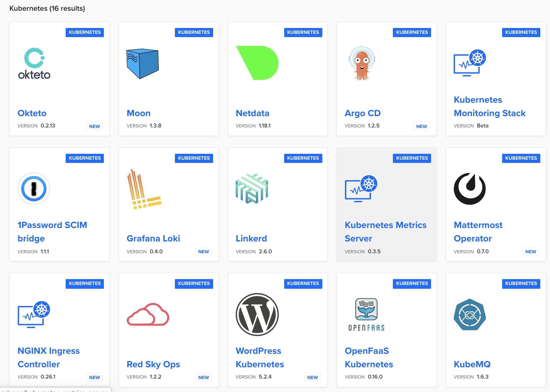Open the Moon app title link
The height and width of the screenshot is (392, 550).
[x=139, y=113]
